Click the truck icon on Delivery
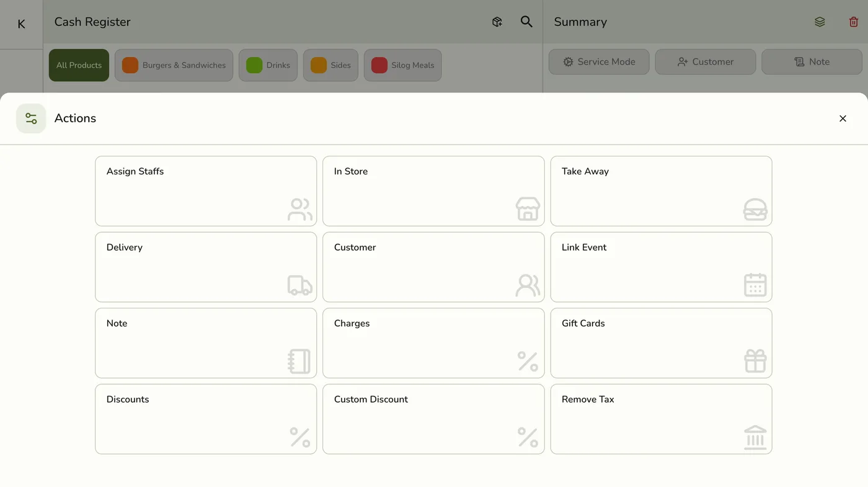Screen dimensions: 868x487 300,285
